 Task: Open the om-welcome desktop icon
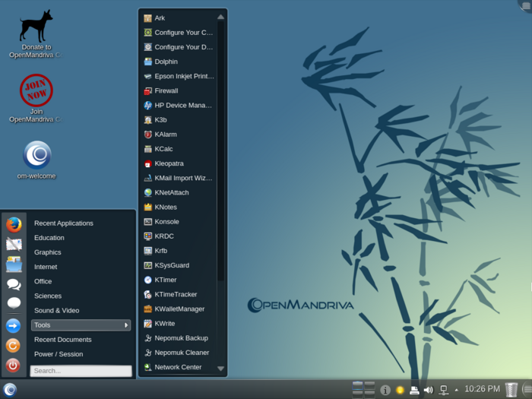36,155
